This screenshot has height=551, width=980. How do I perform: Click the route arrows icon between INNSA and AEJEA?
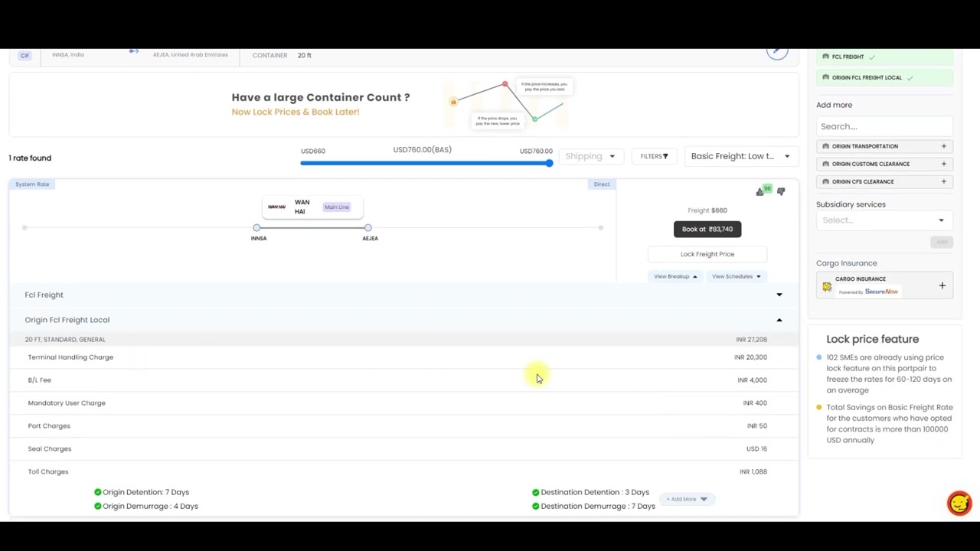click(134, 51)
